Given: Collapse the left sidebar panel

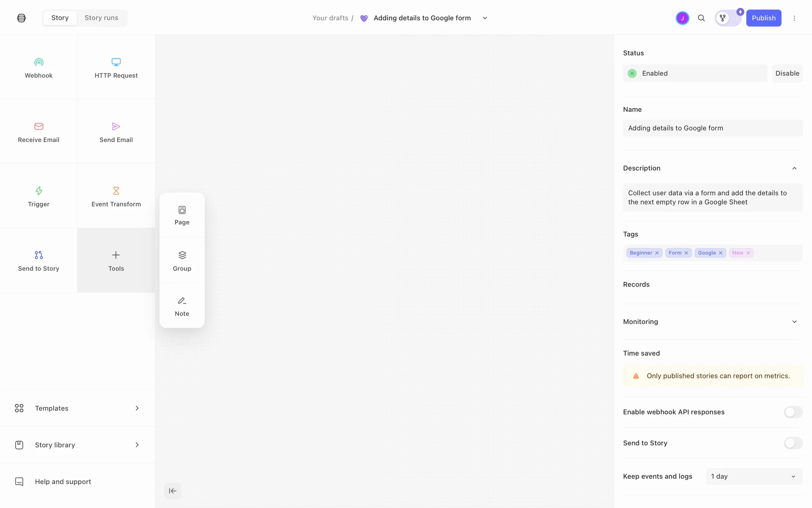Looking at the screenshot, I should [x=173, y=491].
